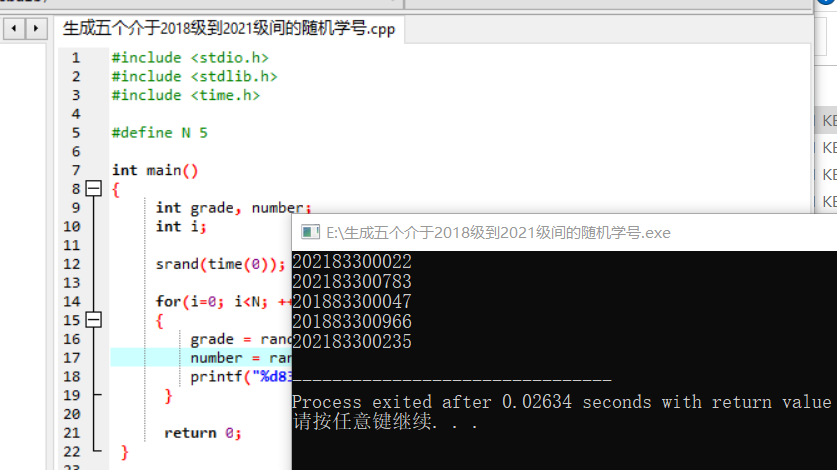This screenshot has height=470, width=837.
Task: Click the int main() declaration
Action: point(155,170)
